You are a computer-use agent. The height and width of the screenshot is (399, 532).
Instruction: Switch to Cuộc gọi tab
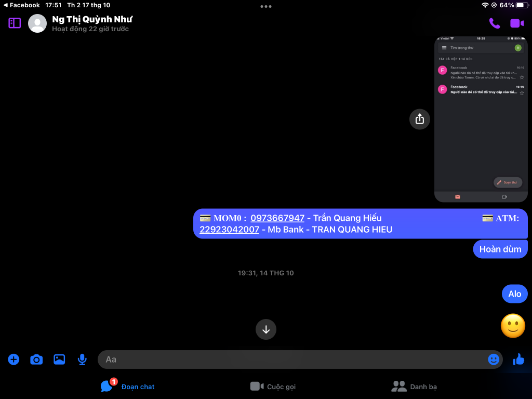point(273,387)
